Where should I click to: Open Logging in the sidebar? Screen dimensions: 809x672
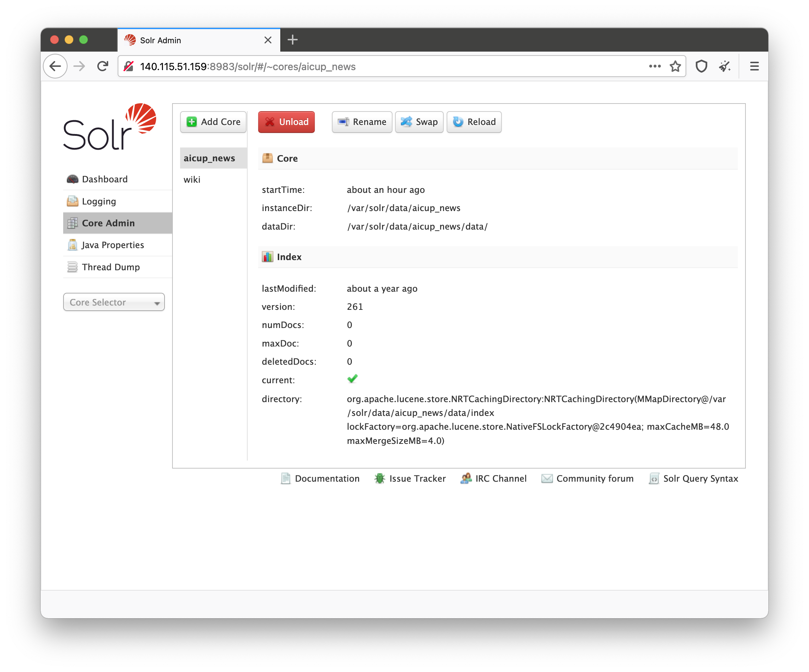118,201
